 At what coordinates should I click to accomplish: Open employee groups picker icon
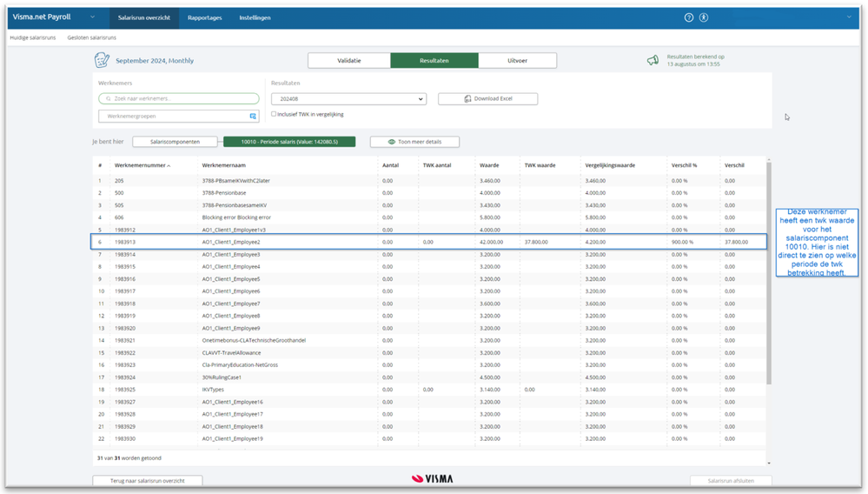coord(253,117)
